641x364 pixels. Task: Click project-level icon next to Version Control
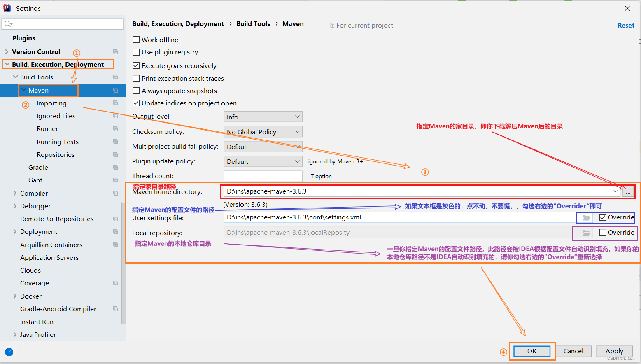115,51
